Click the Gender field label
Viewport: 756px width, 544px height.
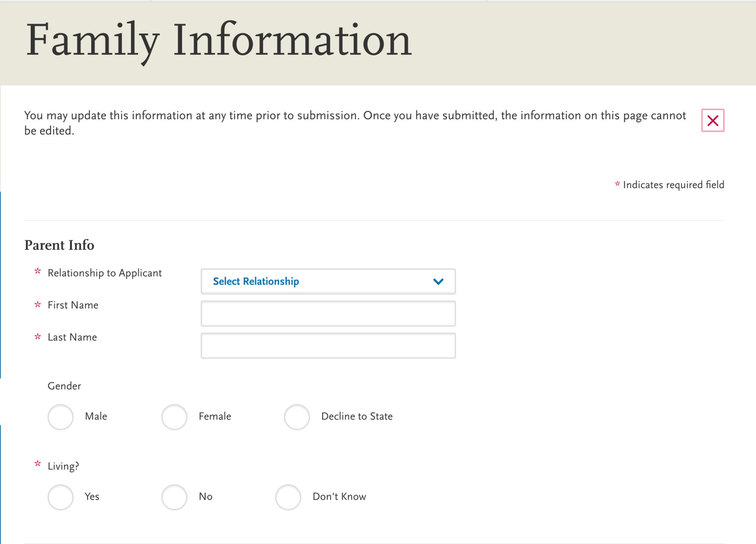tap(64, 386)
